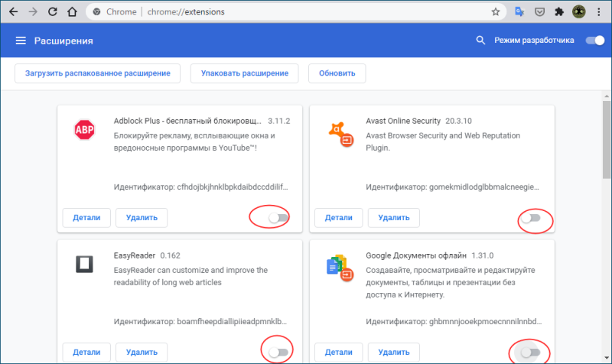Click the Упаковать расширение button
612x364 pixels.
click(244, 73)
